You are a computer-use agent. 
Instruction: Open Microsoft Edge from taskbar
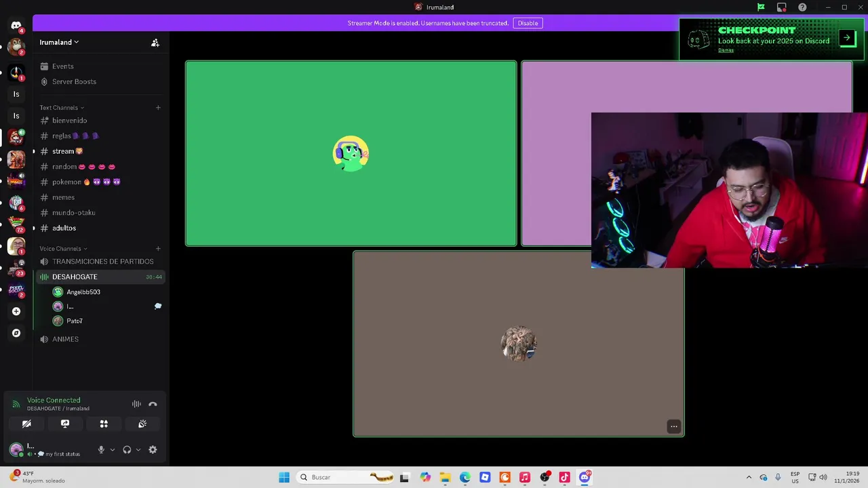click(465, 477)
